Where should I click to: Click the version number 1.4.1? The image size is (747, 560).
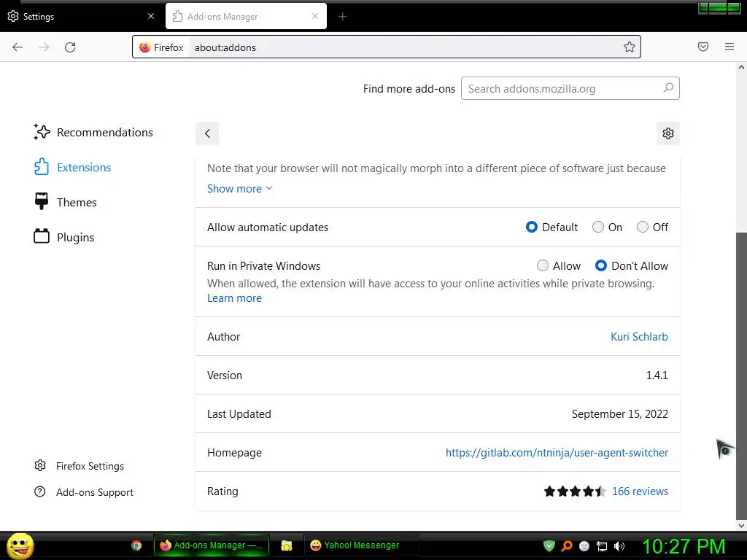click(657, 376)
